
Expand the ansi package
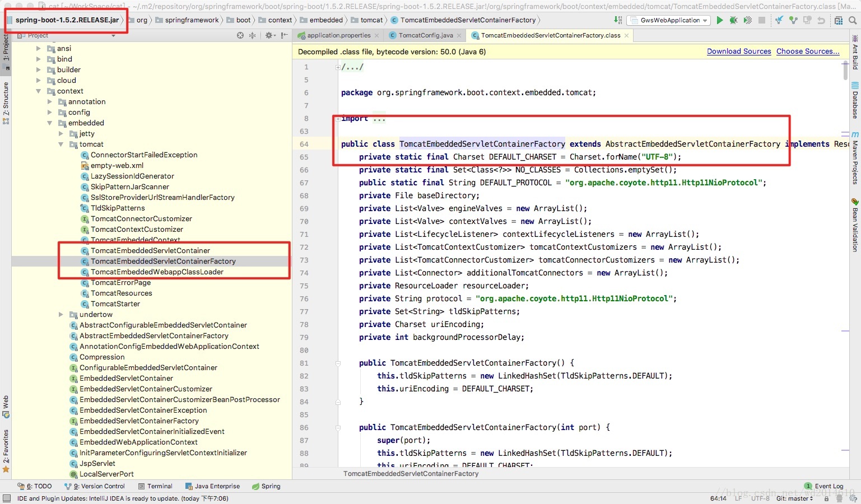39,49
